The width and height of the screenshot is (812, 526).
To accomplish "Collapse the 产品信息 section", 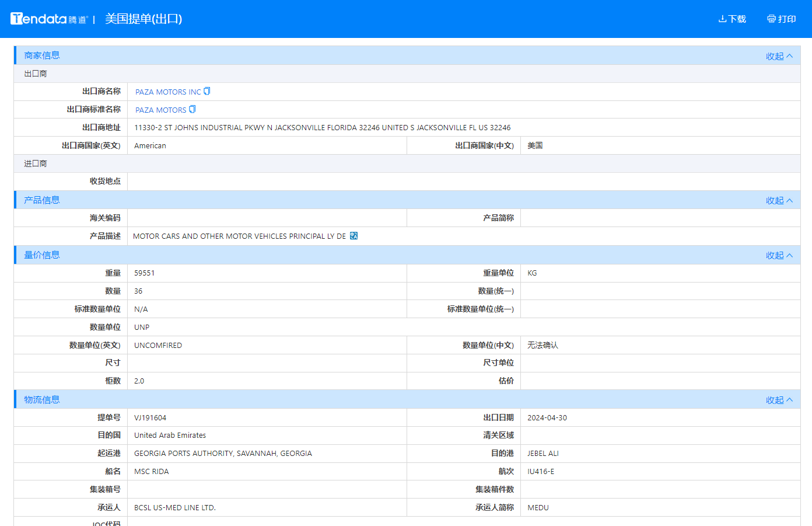I will 779,200.
